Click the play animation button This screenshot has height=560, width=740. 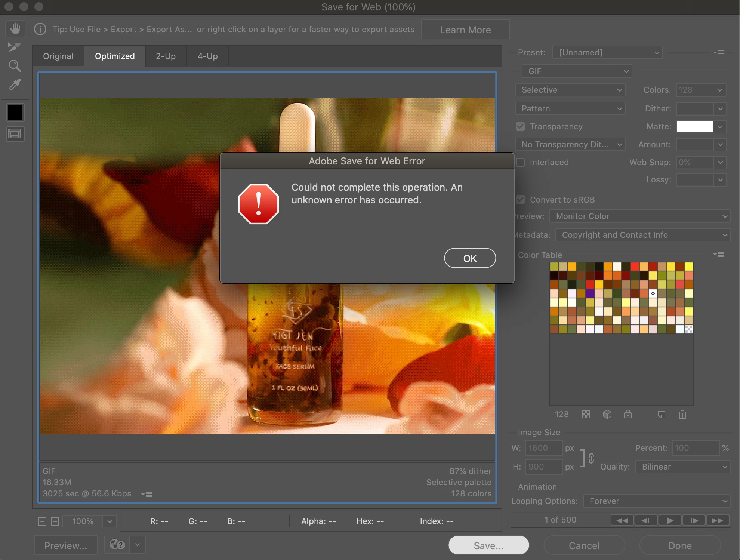670,520
